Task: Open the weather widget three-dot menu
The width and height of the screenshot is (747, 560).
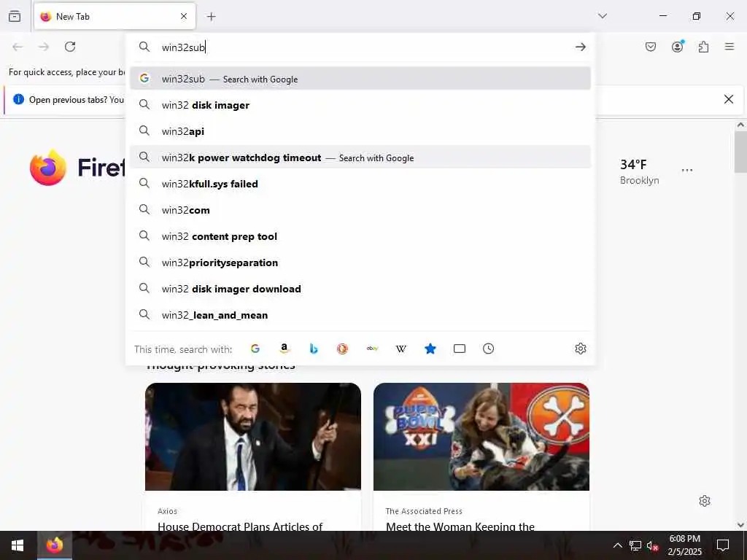Action: 686,170
